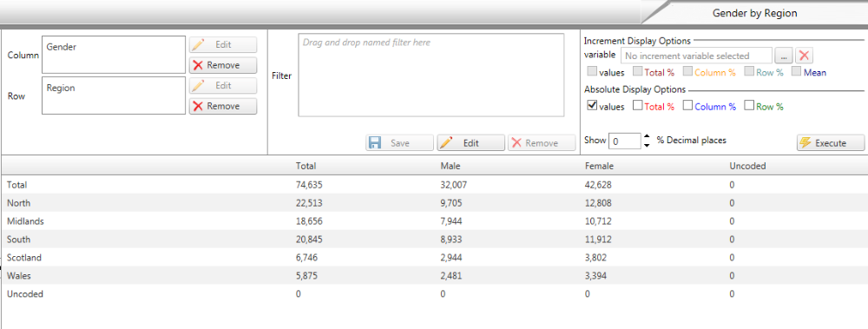Click Wales Female value 3,394

[x=595, y=276]
